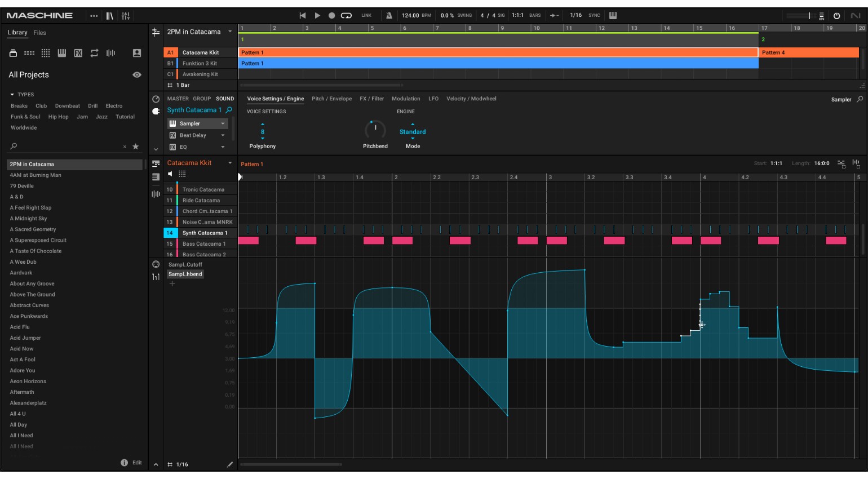Click the One-Shots audio waveform filter icon
The height and width of the screenshot is (479, 868).
[x=109, y=52]
